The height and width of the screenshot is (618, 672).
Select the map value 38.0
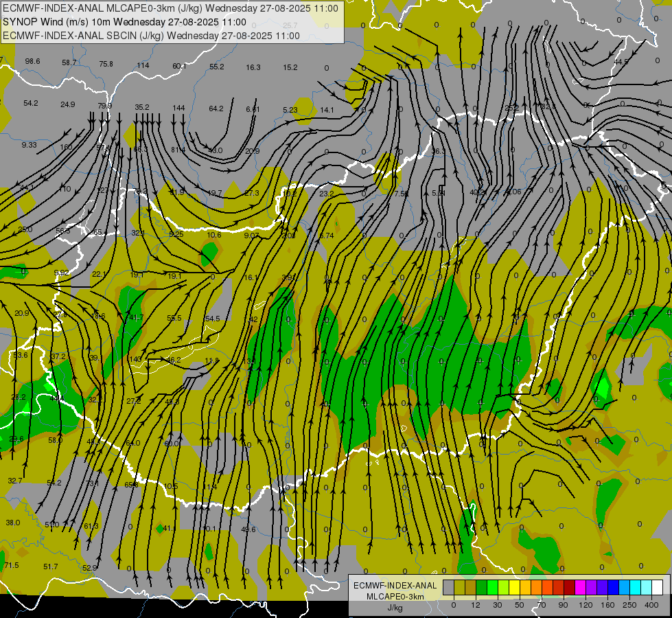[x=13, y=523]
